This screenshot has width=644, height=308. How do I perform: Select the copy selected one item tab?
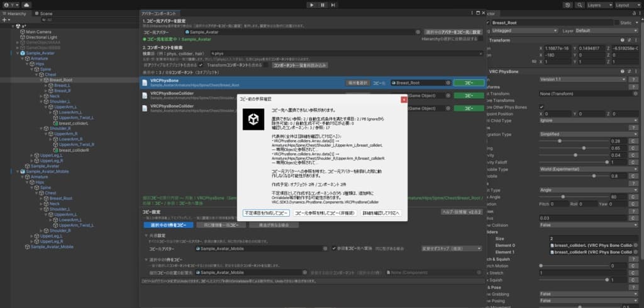tap(169, 225)
